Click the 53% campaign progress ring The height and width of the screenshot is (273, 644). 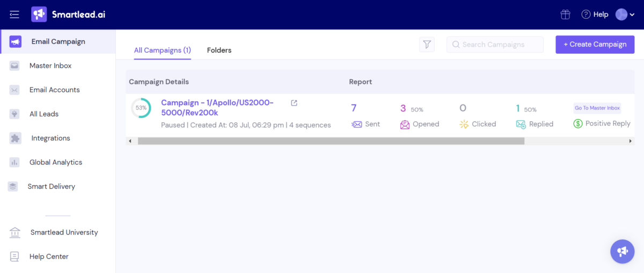tap(141, 108)
